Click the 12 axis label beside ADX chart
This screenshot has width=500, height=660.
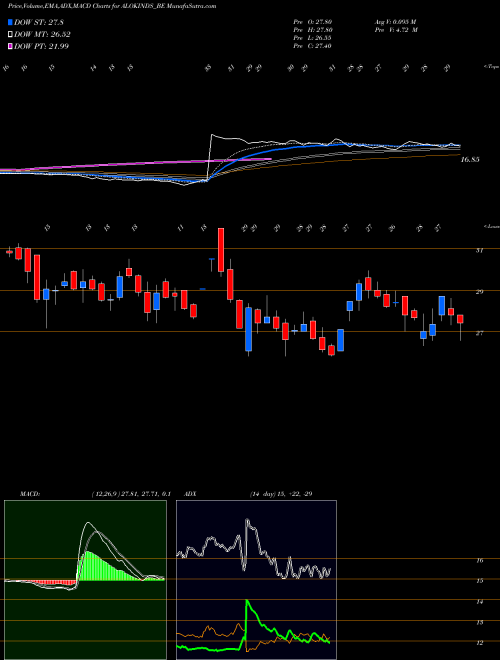(x=480, y=643)
